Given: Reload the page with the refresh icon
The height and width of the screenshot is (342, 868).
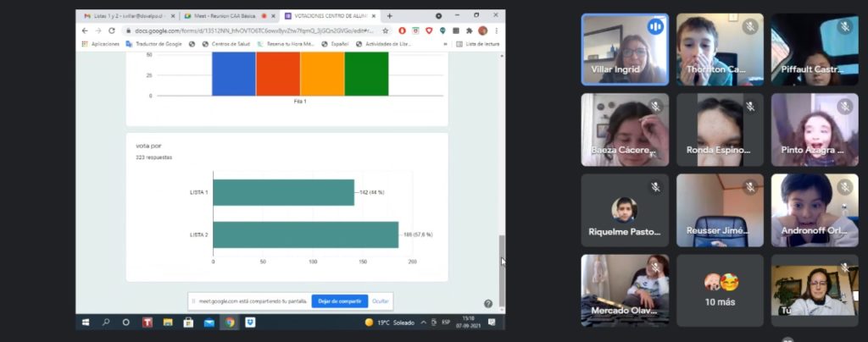Looking at the screenshot, I should pos(111,30).
